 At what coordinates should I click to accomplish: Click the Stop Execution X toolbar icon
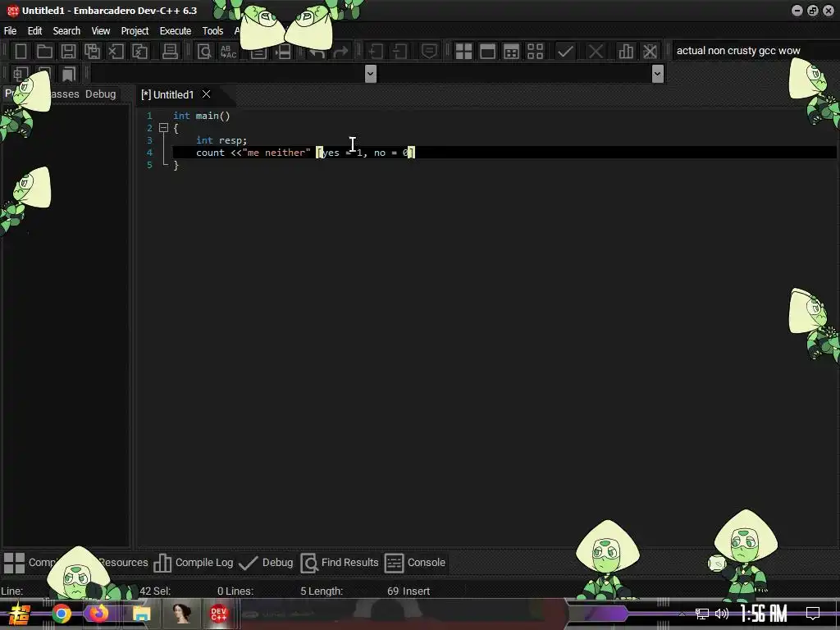tap(596, 52)
